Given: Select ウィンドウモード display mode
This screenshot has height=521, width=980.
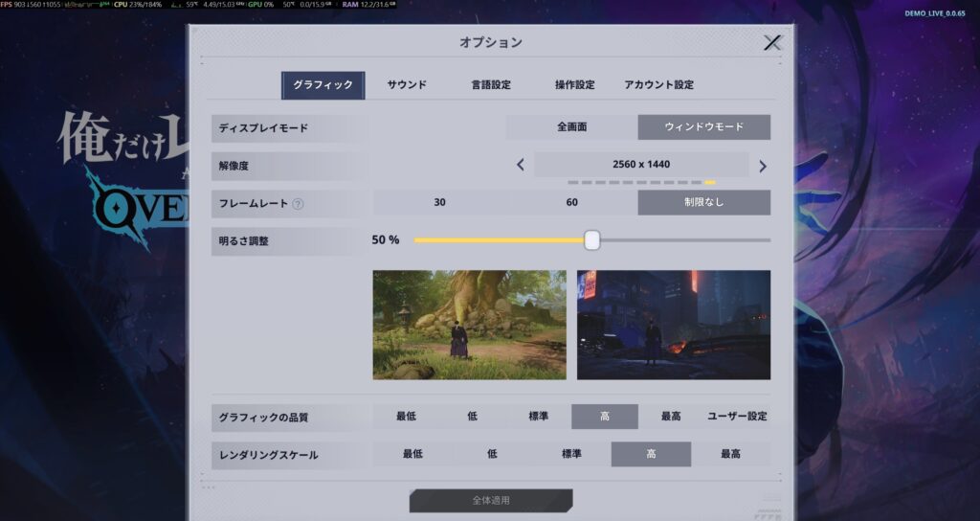Looking at the screenshot, I should tap(703, 127).
